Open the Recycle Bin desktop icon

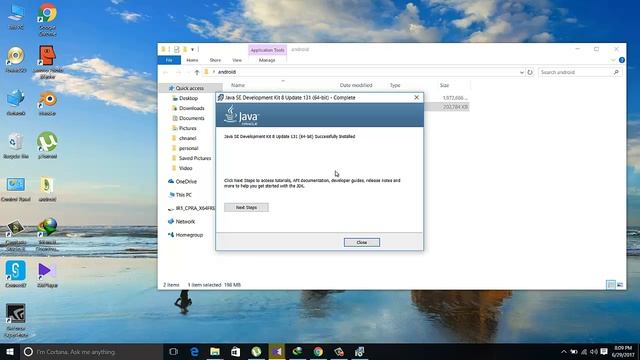point(16,146)
